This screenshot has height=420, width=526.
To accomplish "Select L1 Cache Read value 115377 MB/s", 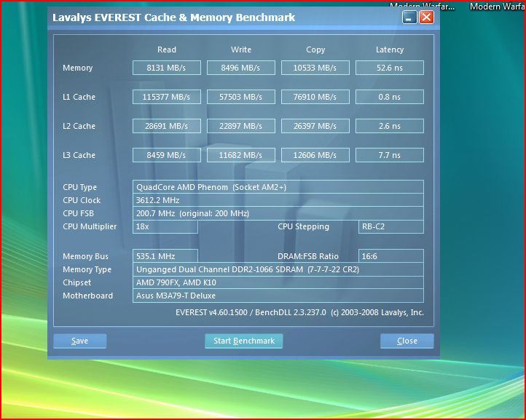I will point(167,97).
